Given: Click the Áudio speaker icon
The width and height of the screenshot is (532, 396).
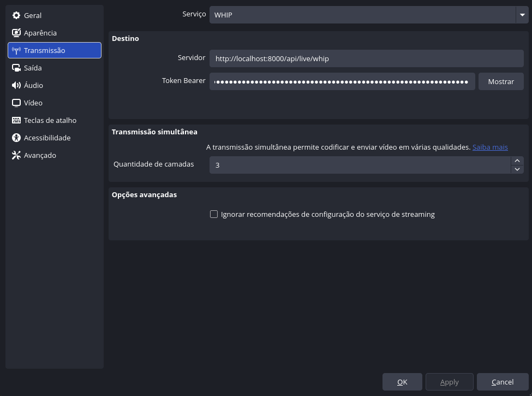Looking at the screenshot, I should [x=16, y=85].
